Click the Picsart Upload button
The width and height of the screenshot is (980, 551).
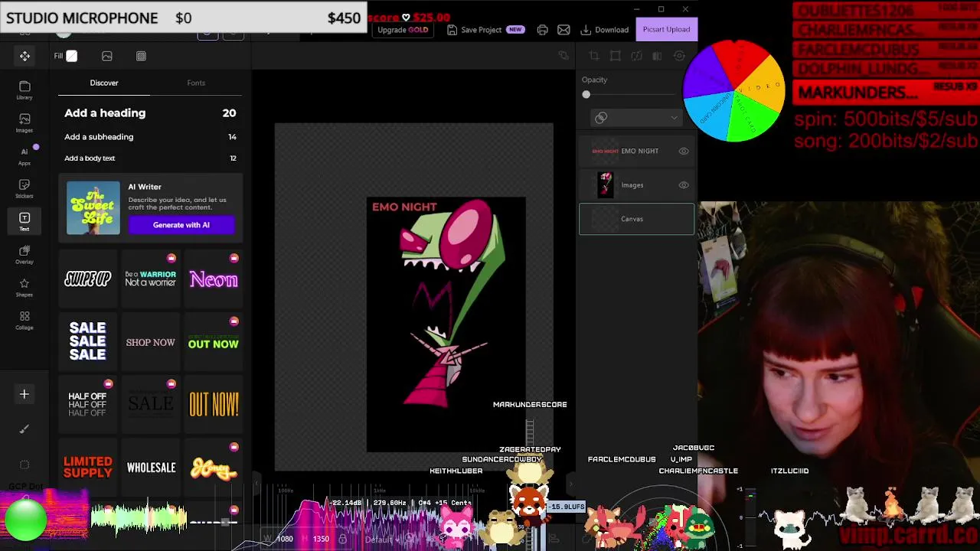(x=666, y=29)
